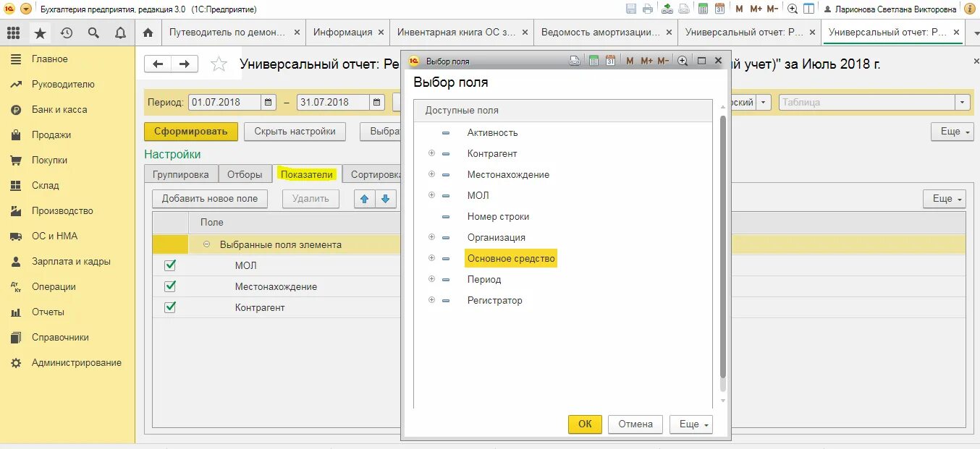The image size is (980, 449).
Task: Disable the Контрагент field checkbox
Action: tap(170, 307)
